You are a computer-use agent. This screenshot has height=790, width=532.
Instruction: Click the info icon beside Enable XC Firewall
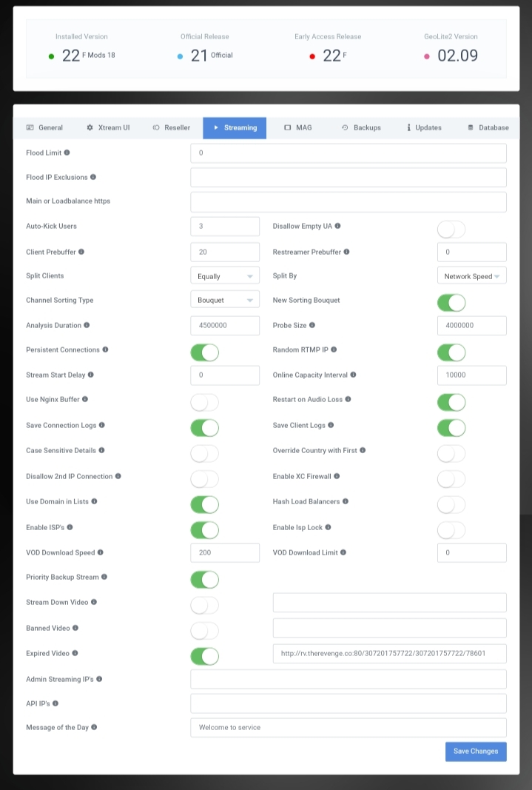coord(337,476)
